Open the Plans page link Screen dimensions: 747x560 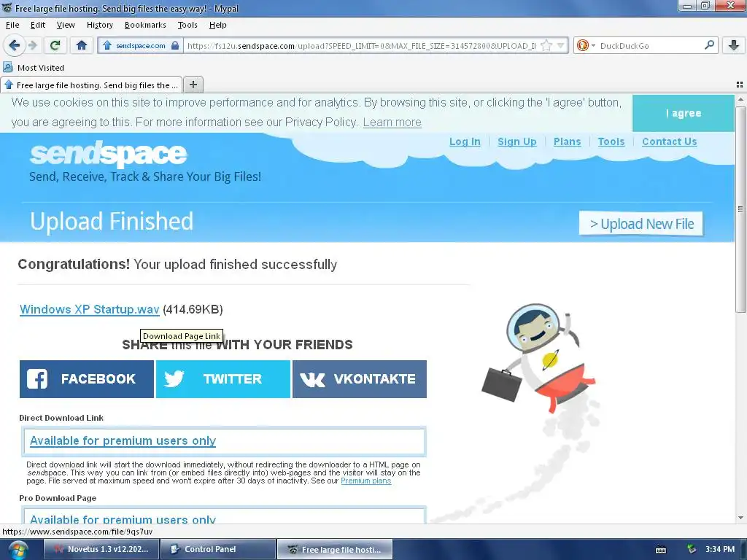[567, 141]
